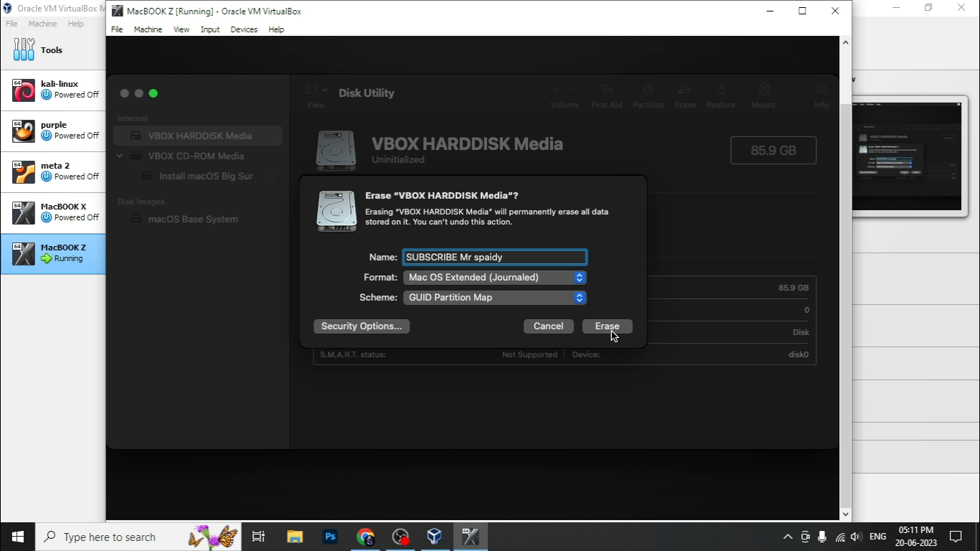Open the File menu of the MacBOOK Z window
Viewport: 980px width, 551px height.
117,29
